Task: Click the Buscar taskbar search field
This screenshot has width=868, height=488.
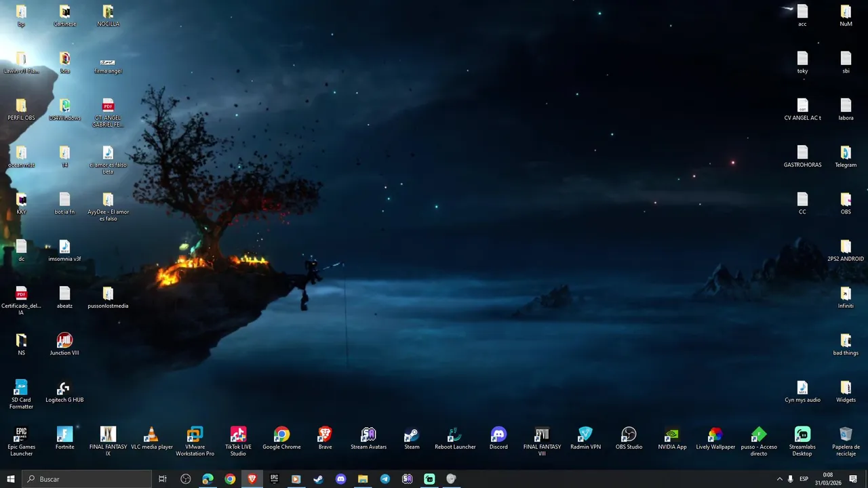Action: 86,479
